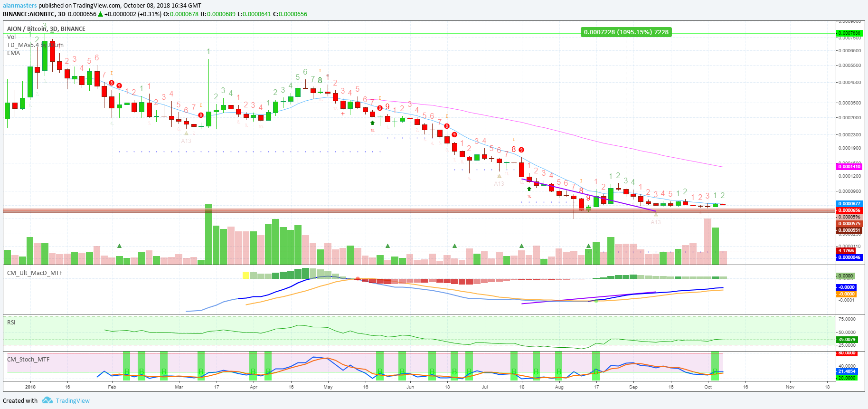The width and height of the screenshot is (868, 409).
Task: Click the 0.0000575 price axis tag
Action: (x=849, y=224)
